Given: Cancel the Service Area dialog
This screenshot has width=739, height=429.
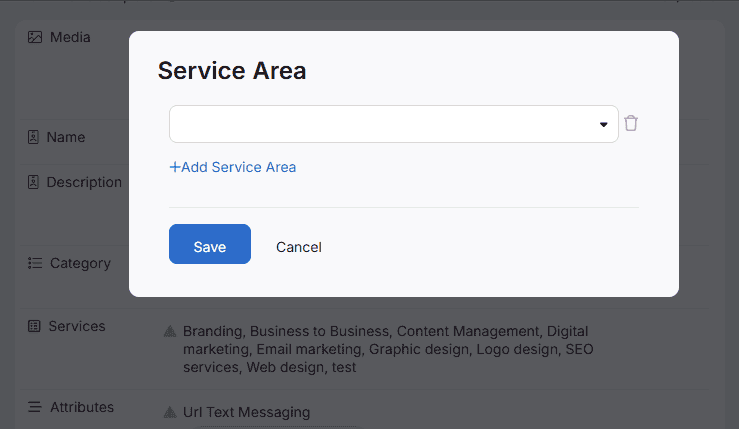Looking at the screenshot, I should [299, 247].
